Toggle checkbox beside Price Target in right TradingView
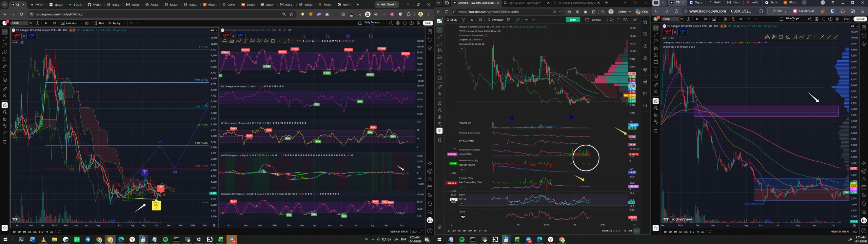 tap(781, 19)
